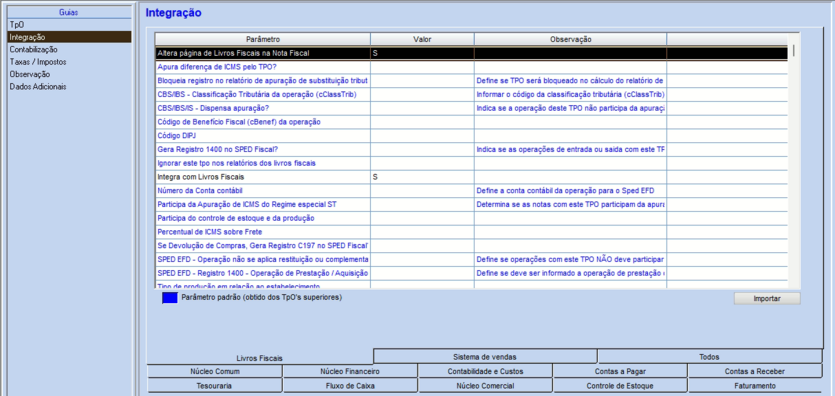Click the Importar button
The image size is (835, 396).
pos(767,299)
